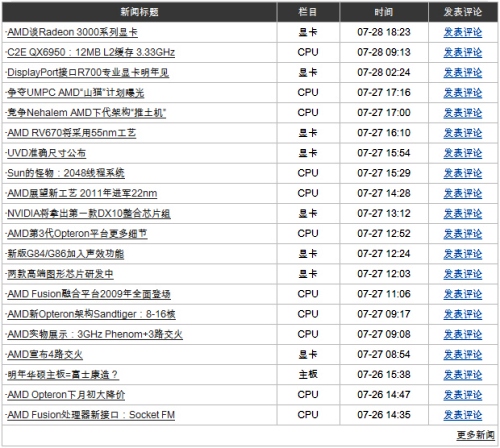Open '争夺UMPC AMD山猫计划曝光' news link
The height and width of the screenshot is (448, 500).
click(x=76, y=93)
